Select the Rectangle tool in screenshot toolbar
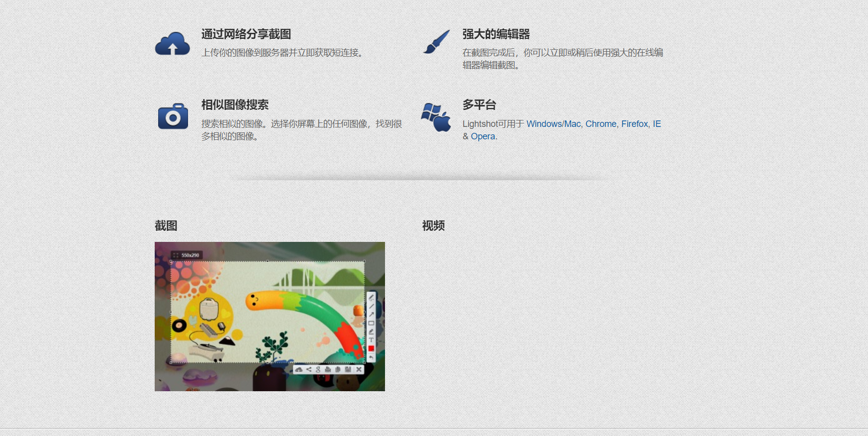 click(x=371, y=323)
